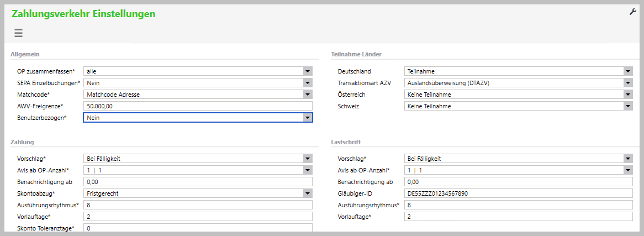Click the AWV-Freigrenze input field

coord(197,106)
